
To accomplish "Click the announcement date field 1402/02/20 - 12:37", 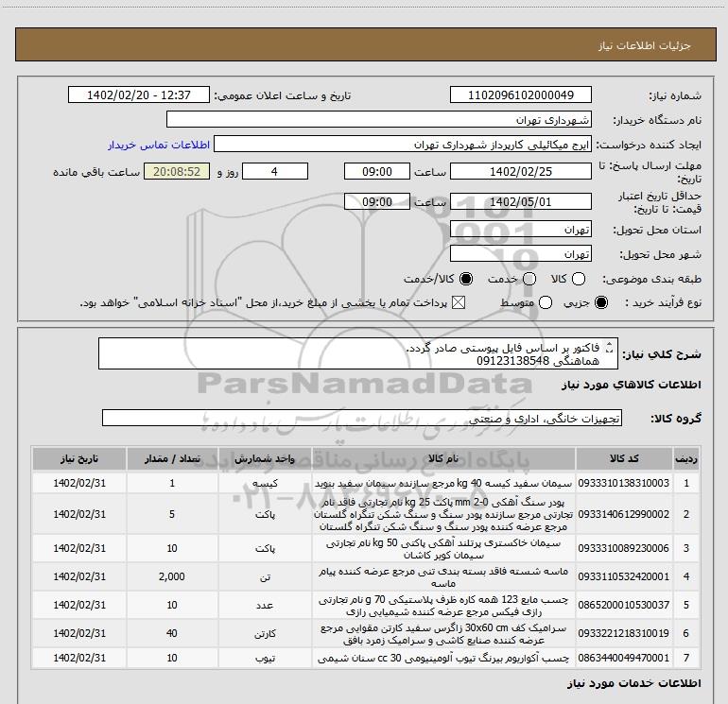I will [x=139, y=94].
